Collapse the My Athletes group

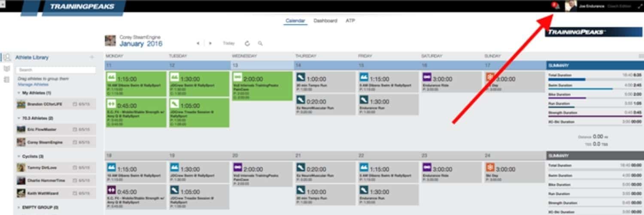19,93
